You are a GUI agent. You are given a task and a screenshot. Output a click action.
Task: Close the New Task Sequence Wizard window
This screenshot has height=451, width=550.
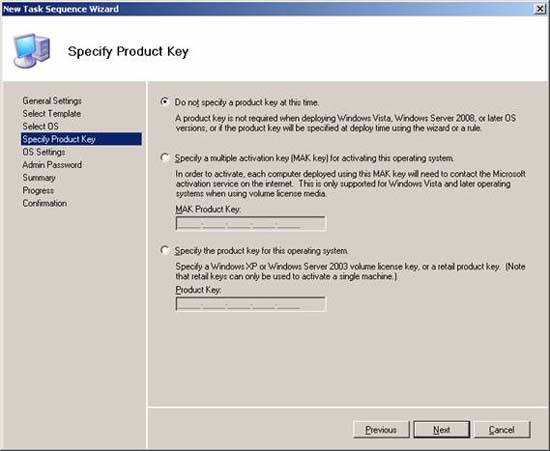pyautogui.click(x=540, y=9)
